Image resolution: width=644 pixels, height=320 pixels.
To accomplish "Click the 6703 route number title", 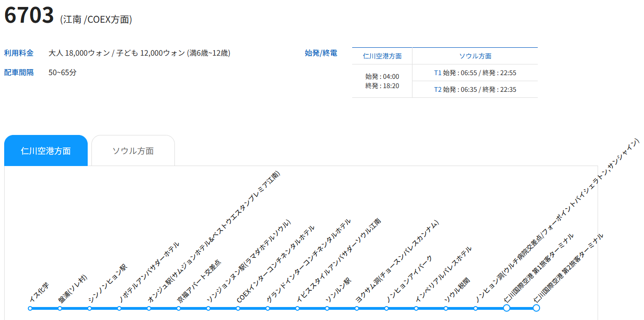I will (29, 15).
